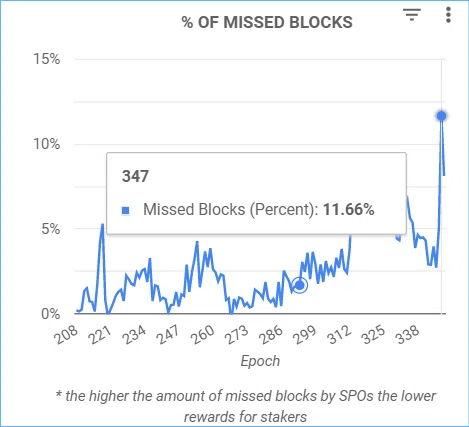Click the 338 epoch axis label

407,334
